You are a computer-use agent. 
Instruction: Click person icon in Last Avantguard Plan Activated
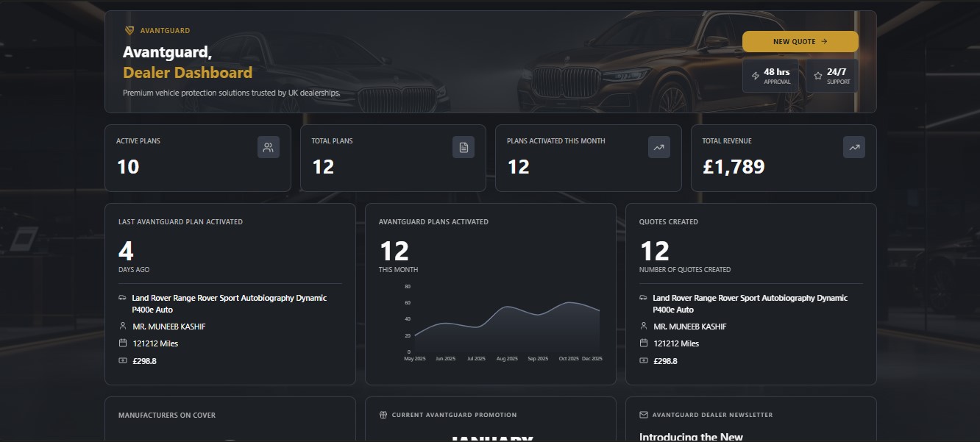point(122,326)
